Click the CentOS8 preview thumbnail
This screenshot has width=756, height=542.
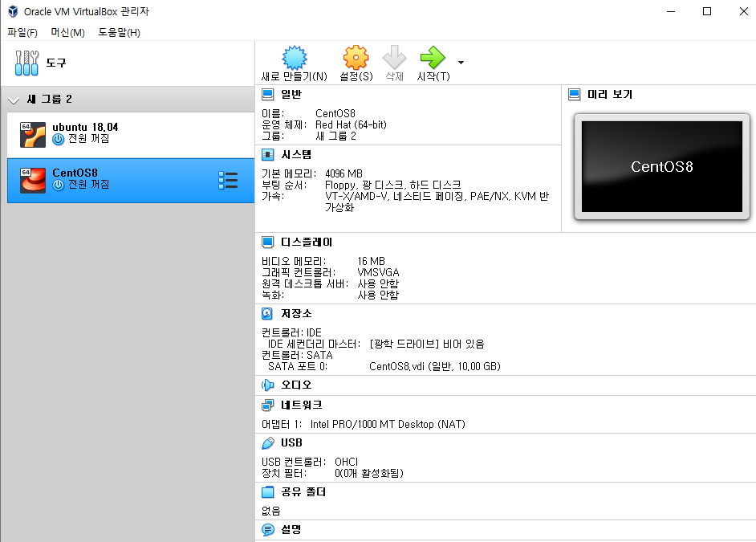[x=661, y=166]
